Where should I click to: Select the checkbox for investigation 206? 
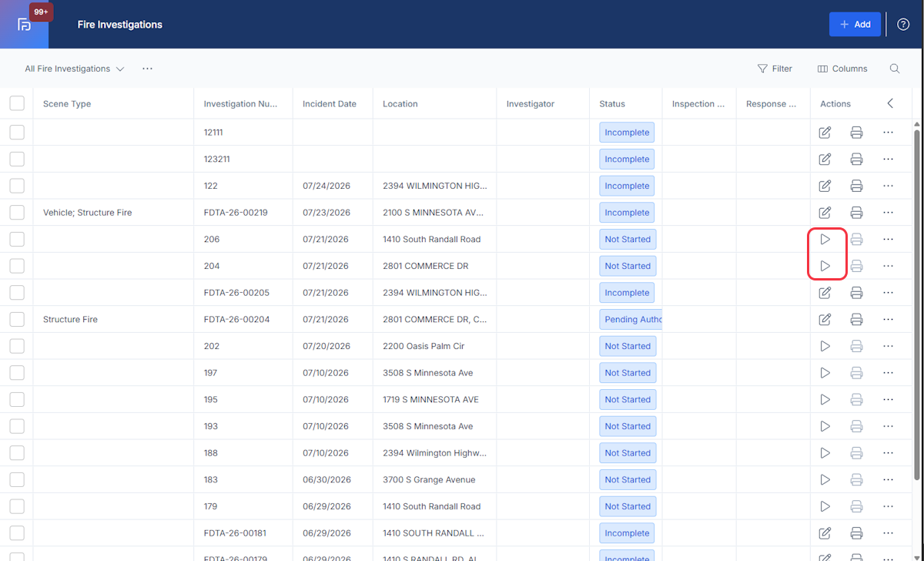17,240
